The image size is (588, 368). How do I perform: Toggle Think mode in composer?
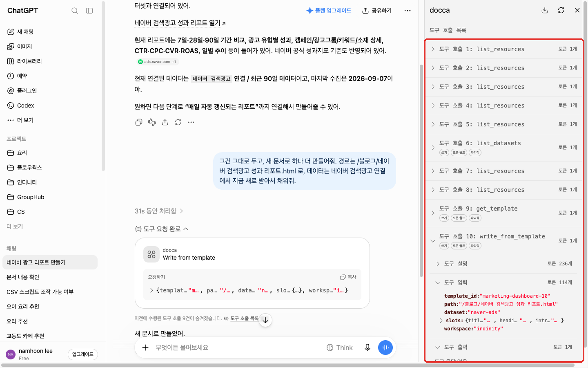tap(339, 348)
